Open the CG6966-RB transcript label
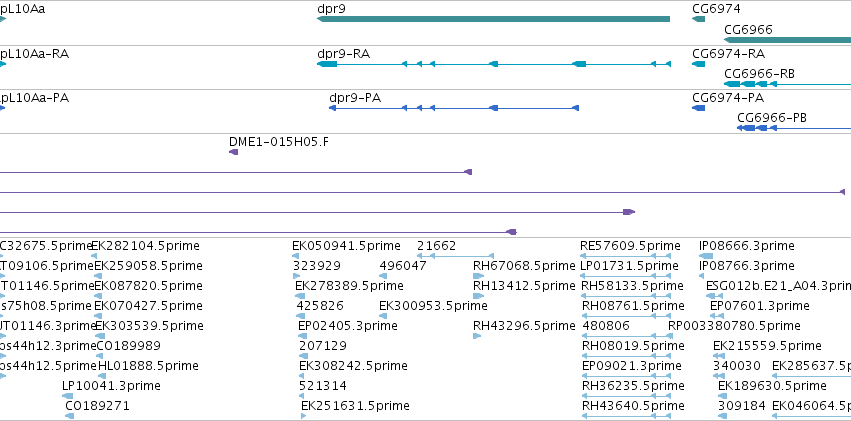Screen dimensions: 851x421 (759, 74)
